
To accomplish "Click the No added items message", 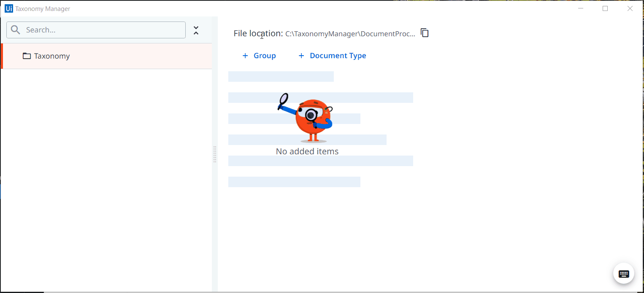I will 307,151.
